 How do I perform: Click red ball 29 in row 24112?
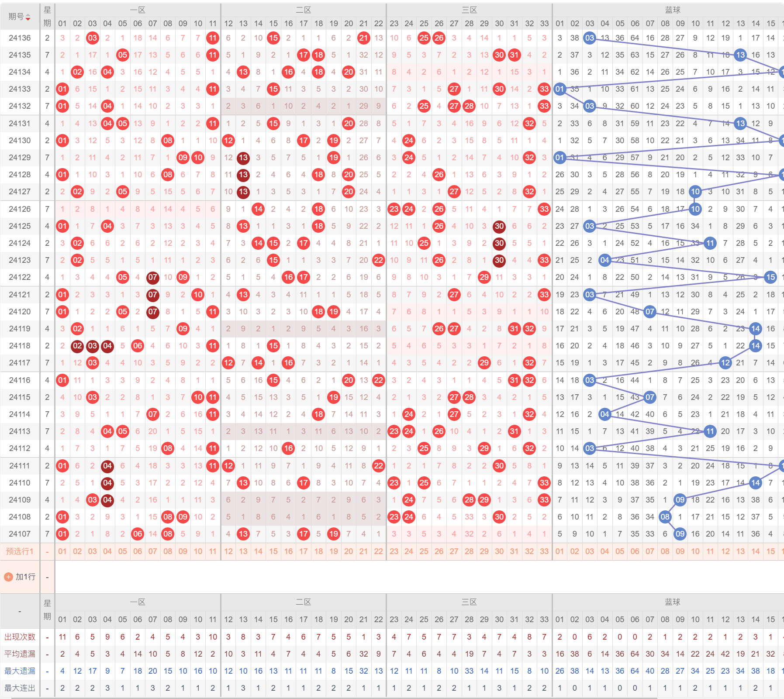(484, 448)
